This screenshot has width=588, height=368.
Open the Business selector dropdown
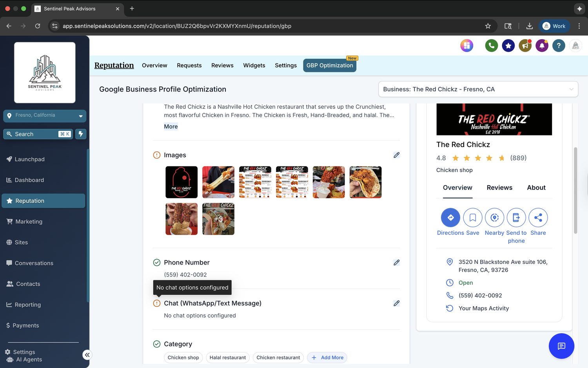(478, 89)
